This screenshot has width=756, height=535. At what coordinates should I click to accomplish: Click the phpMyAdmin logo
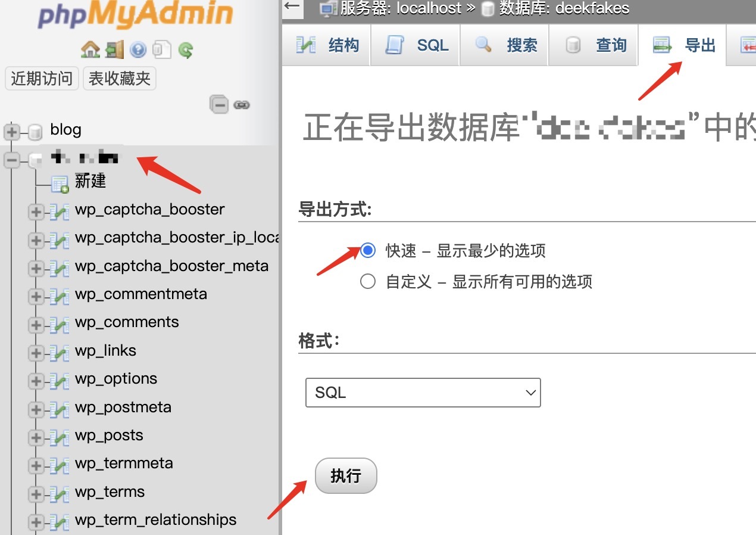[x=136, y=15]
